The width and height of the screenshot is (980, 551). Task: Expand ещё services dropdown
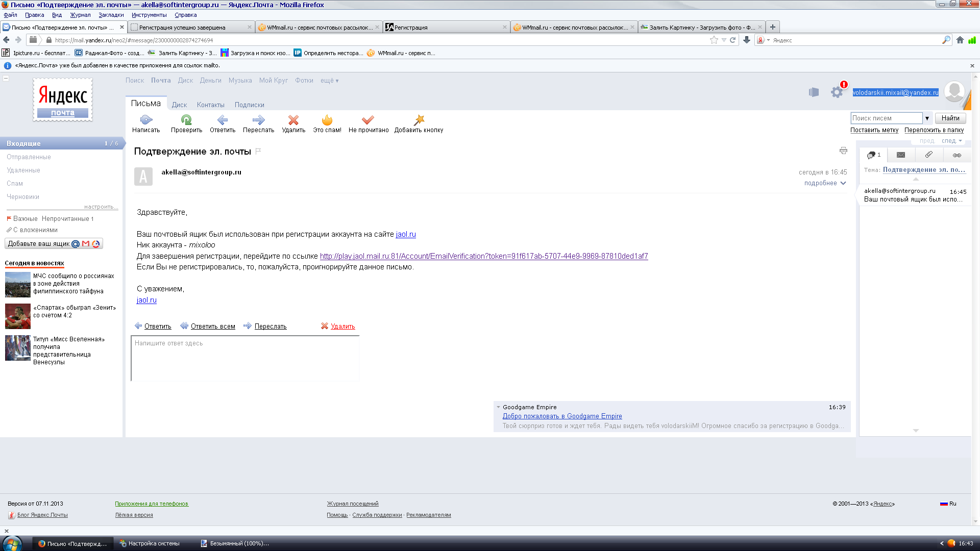(329, 81)
